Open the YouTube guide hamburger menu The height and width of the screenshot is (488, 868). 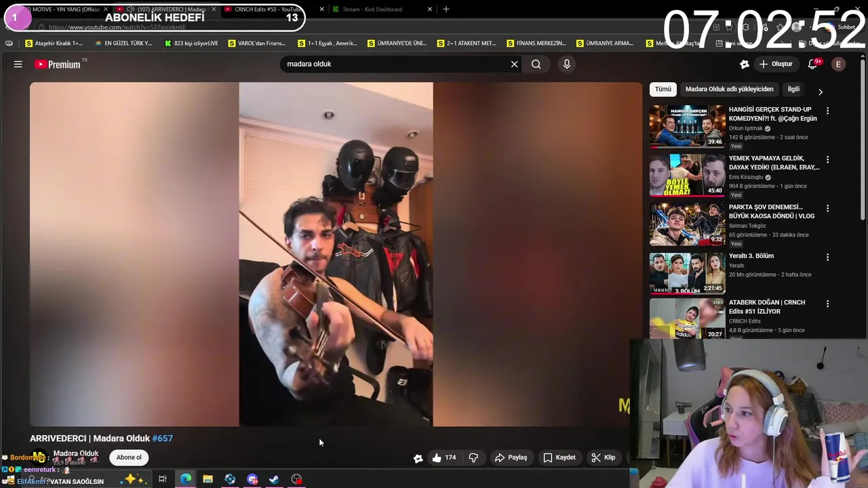click(x=18, y=64)
